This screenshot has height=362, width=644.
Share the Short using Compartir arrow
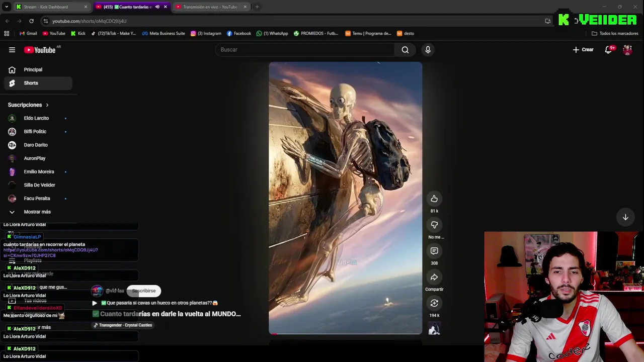(434, 277)
